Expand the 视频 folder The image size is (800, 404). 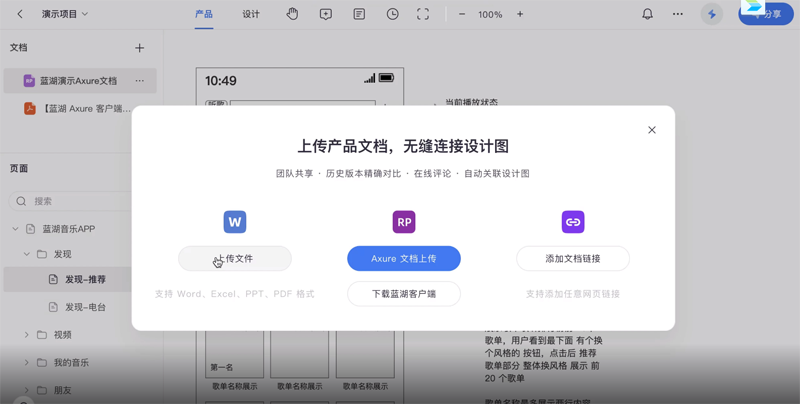pyautogui.click(x=27, y=335)
